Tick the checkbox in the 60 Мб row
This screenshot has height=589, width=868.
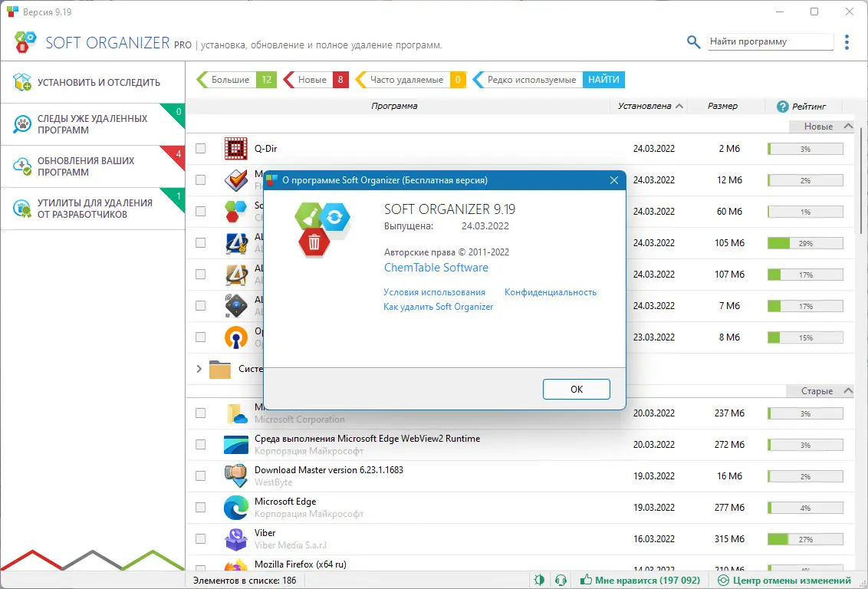200,212
